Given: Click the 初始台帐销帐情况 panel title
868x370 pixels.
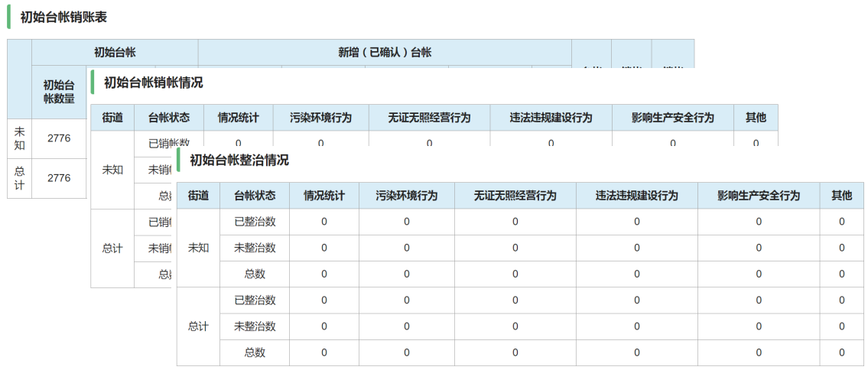Looking at the screenshot, I should [x=153, y=83].
